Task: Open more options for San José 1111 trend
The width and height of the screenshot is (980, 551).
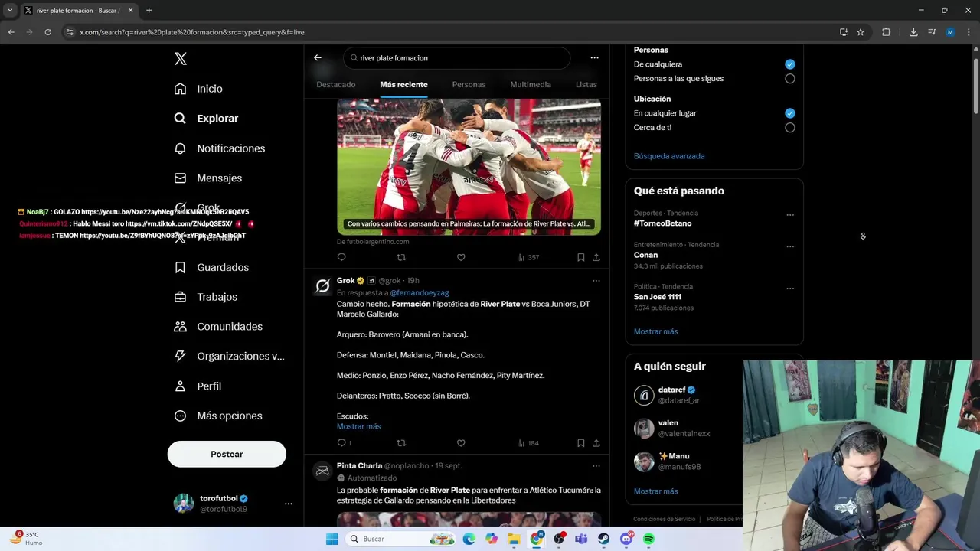Action: pos(790,289)
